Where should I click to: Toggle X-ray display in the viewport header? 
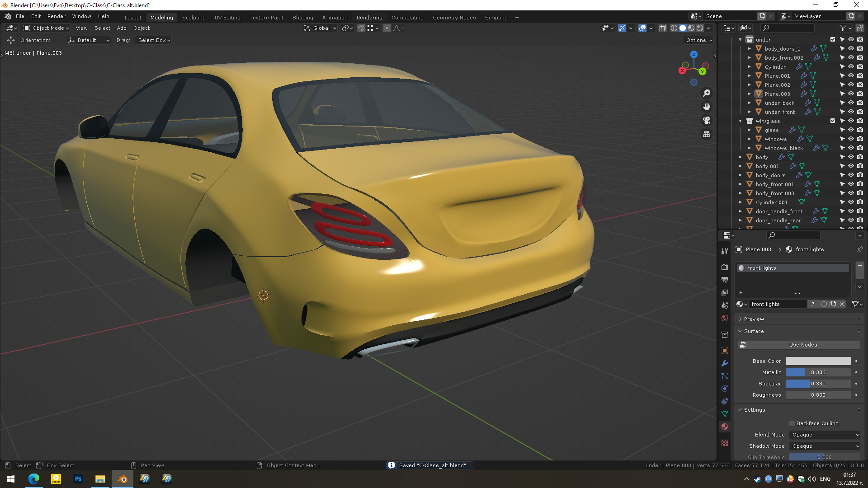point(662,28)
